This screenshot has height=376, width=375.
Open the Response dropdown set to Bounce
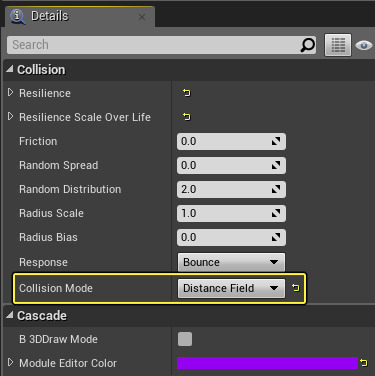pos(231,262)
